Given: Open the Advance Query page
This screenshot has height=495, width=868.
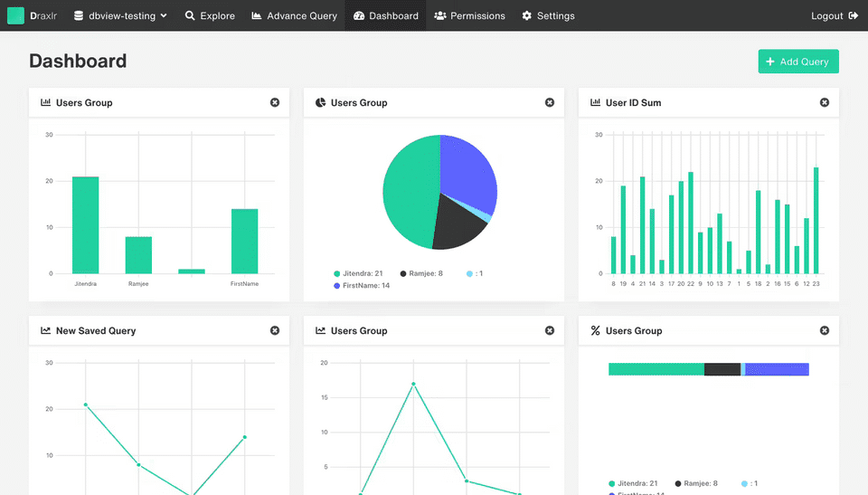Looking at the screenshot, I should (x=294, y=15).
